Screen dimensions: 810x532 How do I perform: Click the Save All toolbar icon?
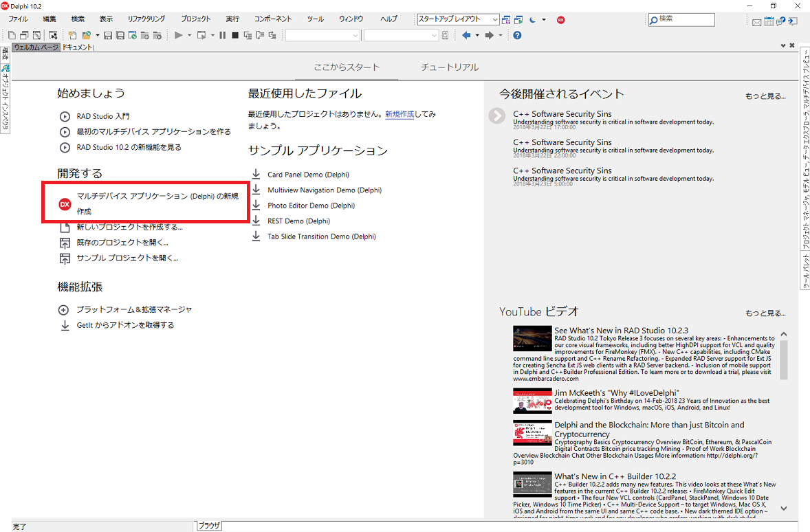point(120,35)
